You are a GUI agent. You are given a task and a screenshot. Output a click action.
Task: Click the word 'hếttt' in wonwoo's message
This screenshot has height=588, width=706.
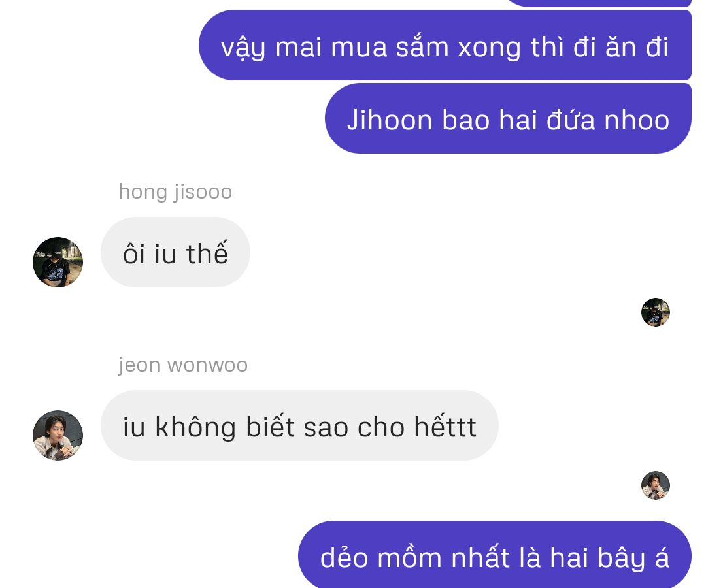pyautogui.click(x=445, y=425)
